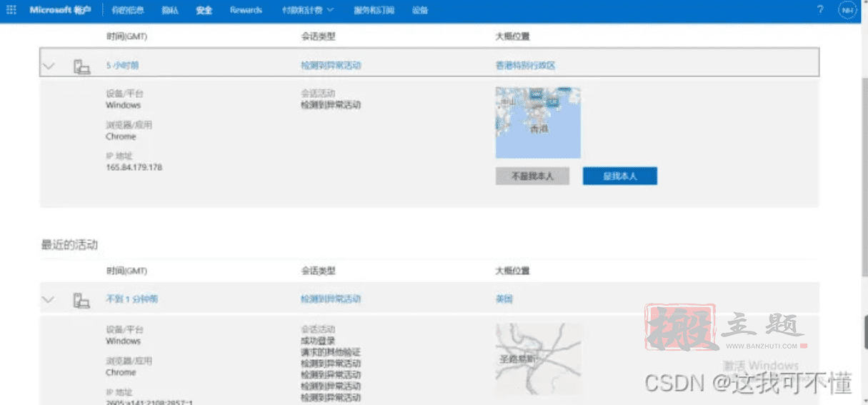Collapse the 5 小时前 activity row
Viewport: 868px width, 405px height.
coord(49,66)
